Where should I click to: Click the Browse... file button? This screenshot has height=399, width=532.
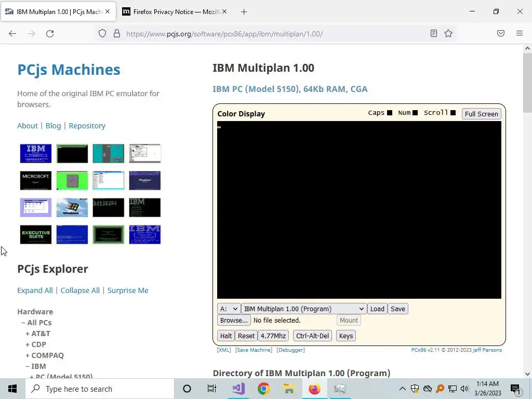click(x=234, y=320)
